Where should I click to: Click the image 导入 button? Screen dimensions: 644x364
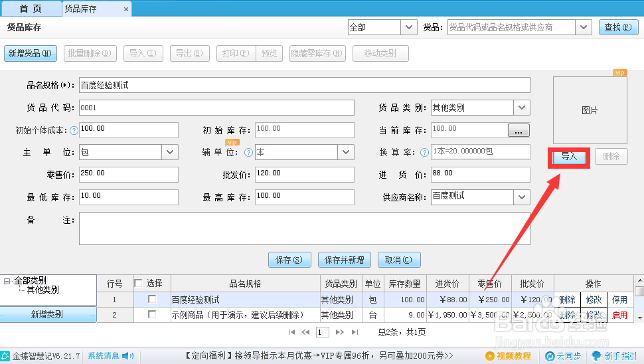[x=569, y=157]
